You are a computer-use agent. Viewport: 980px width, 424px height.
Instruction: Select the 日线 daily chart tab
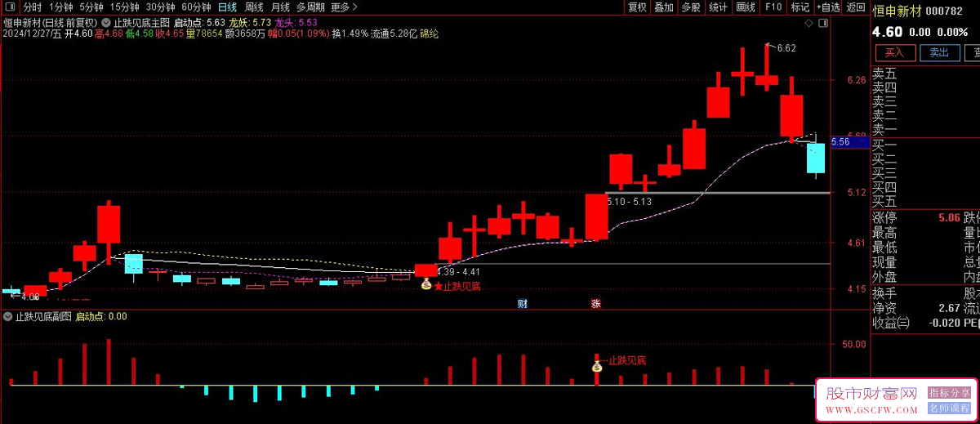pyautogui.click(x=227, y=7)
